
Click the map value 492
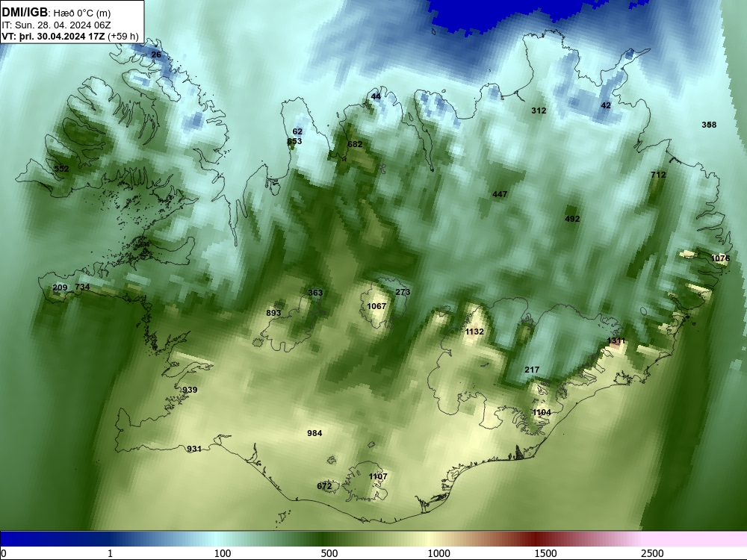pyautogui.click(x=572, y=219)
